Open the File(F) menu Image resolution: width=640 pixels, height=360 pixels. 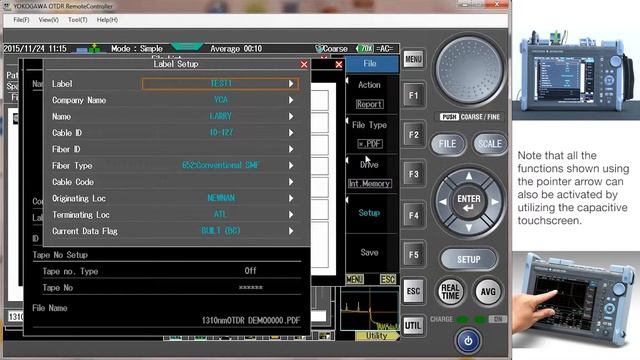click(x=21, y=20)
